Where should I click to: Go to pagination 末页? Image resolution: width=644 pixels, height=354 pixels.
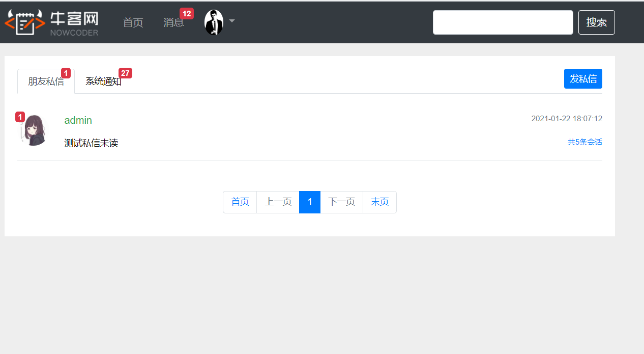(x=379, y=202)
